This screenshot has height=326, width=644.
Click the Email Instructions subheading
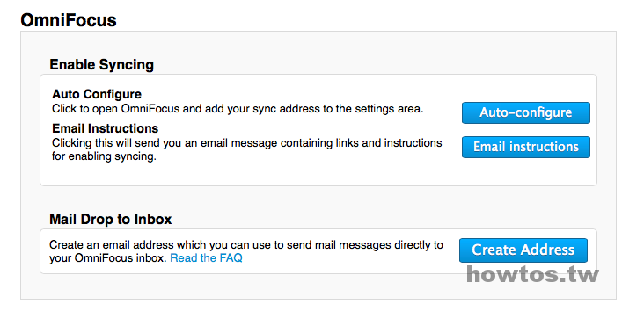pyautogui.click(x=106, y=128)
